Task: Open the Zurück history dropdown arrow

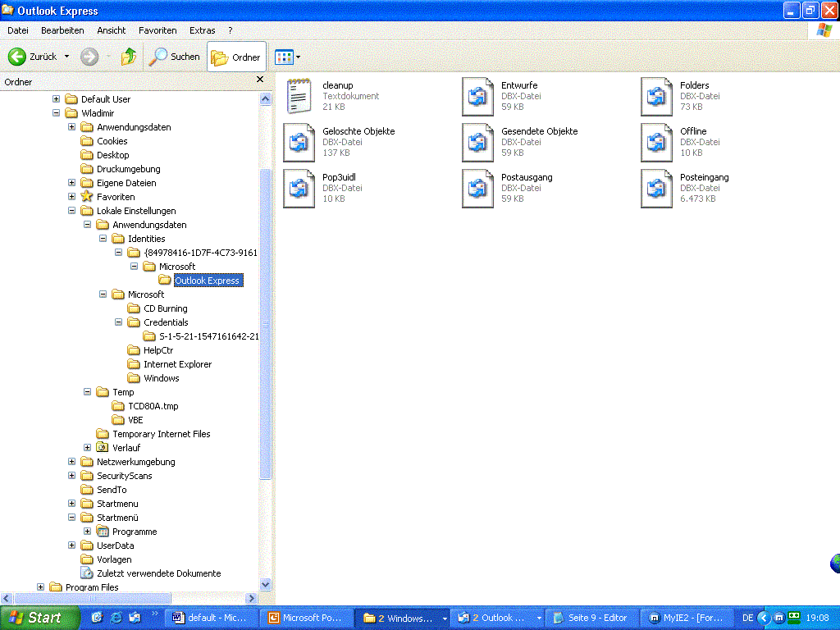Action: point(67,57)
